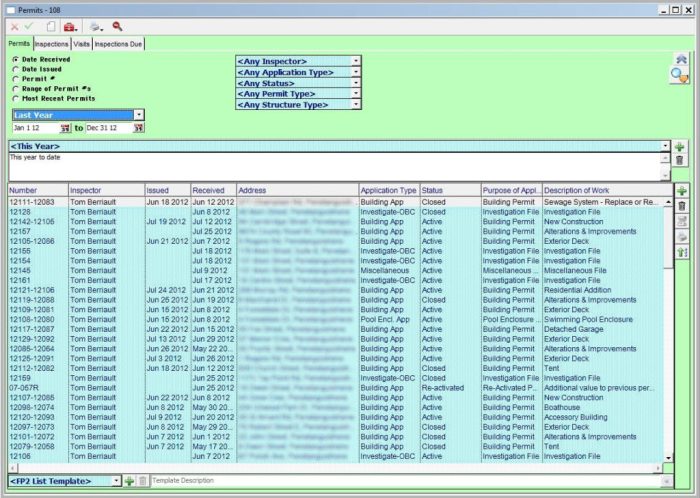This screenshot has width=700, height=498.
Task: Open the red toolbox tools icon
Action: click(x=70, y=27)
